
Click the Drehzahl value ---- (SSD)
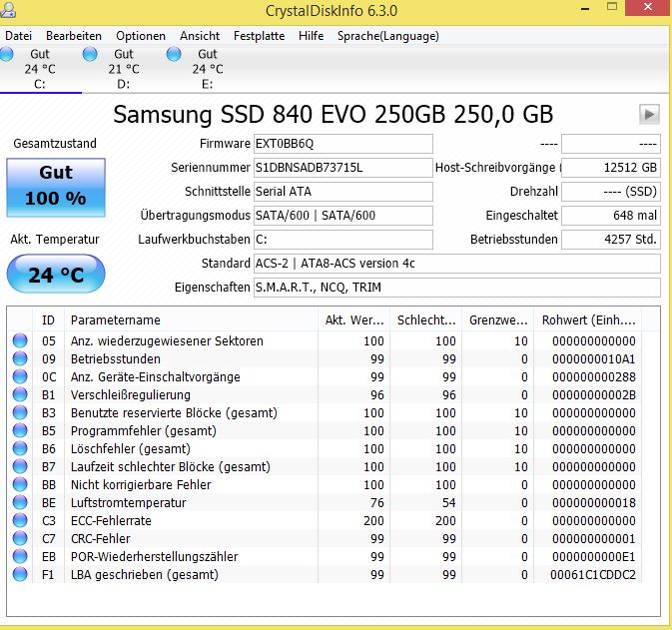tap(611, 192)
